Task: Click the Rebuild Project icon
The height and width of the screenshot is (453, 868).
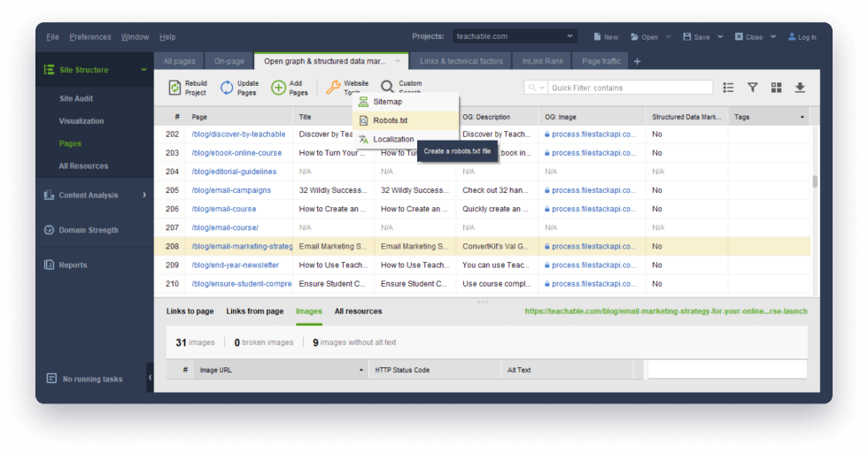Action: (174, 88)
